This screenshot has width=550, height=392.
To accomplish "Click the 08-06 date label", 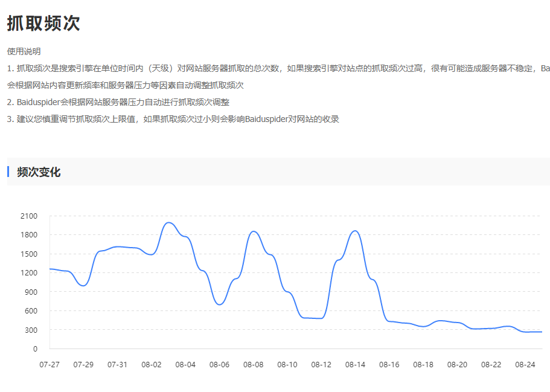I will 220,365.
